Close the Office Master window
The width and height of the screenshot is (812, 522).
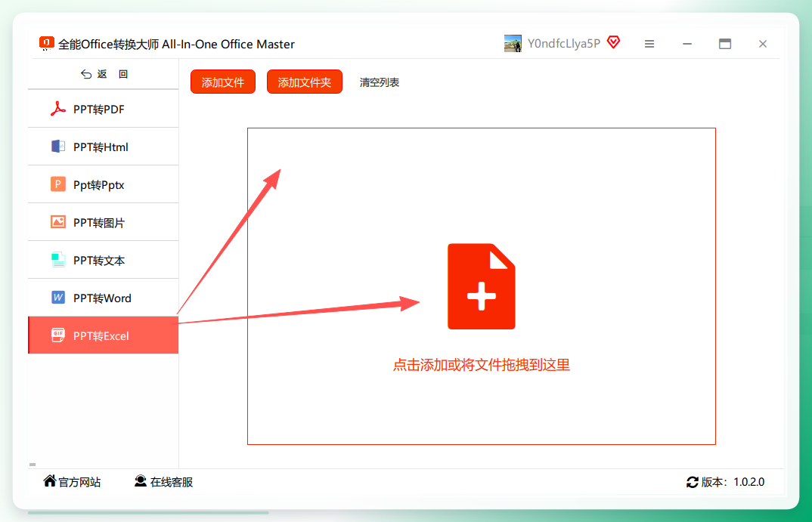[x=763, y=44]
